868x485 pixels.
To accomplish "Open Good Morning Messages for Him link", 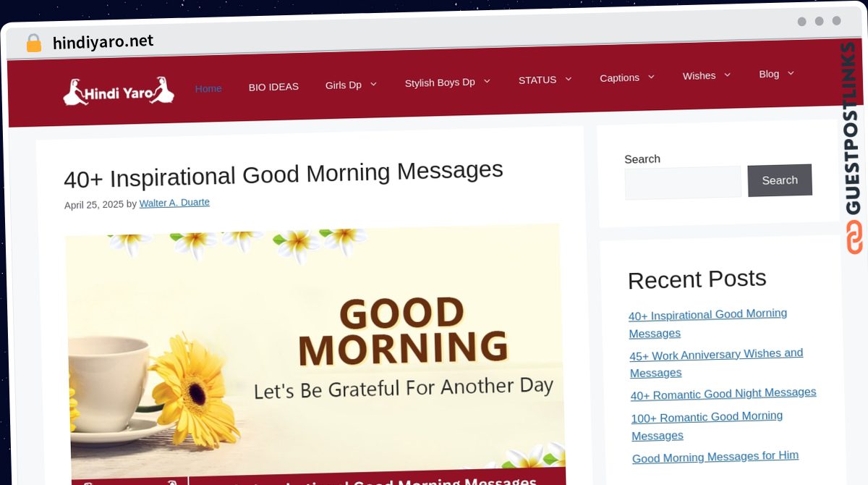I will [x=715, y=457].
